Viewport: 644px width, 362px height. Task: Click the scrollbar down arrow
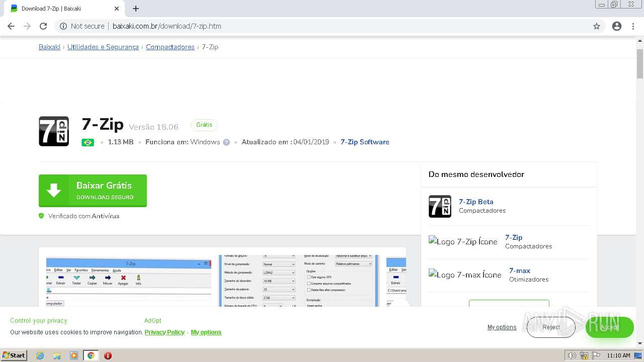point(640,343)
